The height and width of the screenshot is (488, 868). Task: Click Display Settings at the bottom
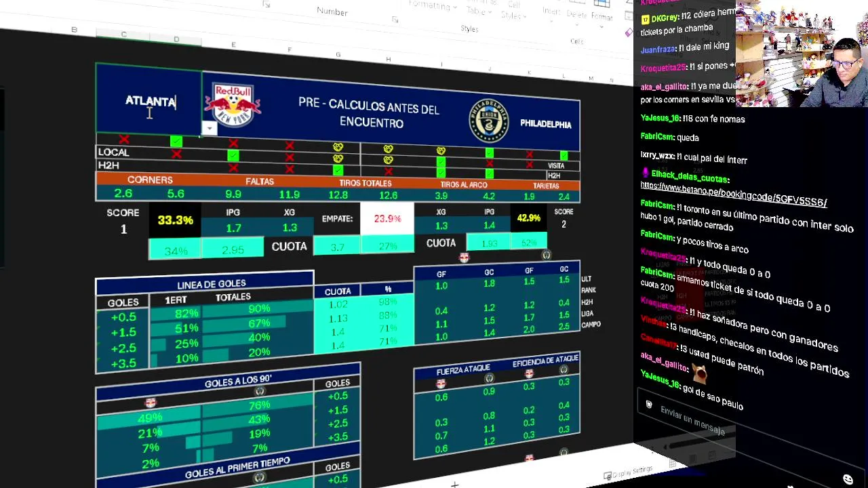628,472
